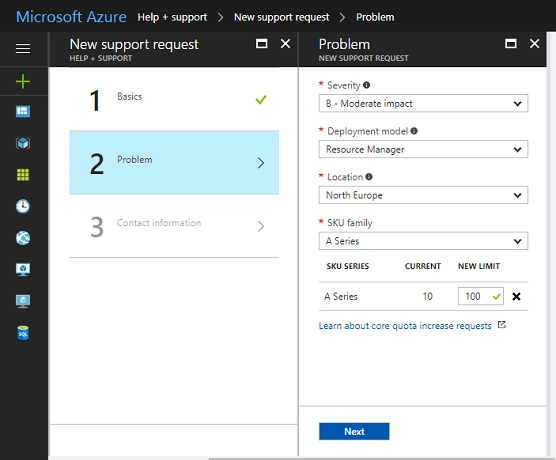
Task: Open the Dashboard icon in sidebar
Action: 23,111
